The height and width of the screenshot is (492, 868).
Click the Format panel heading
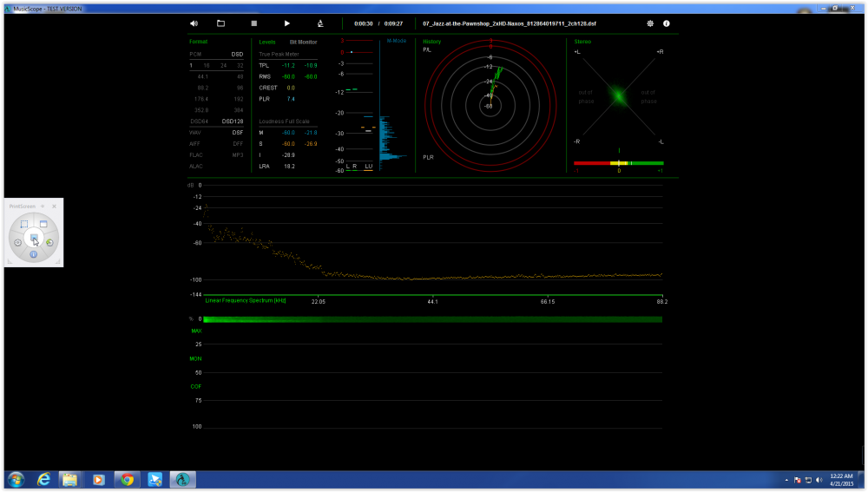pos(198,42)
